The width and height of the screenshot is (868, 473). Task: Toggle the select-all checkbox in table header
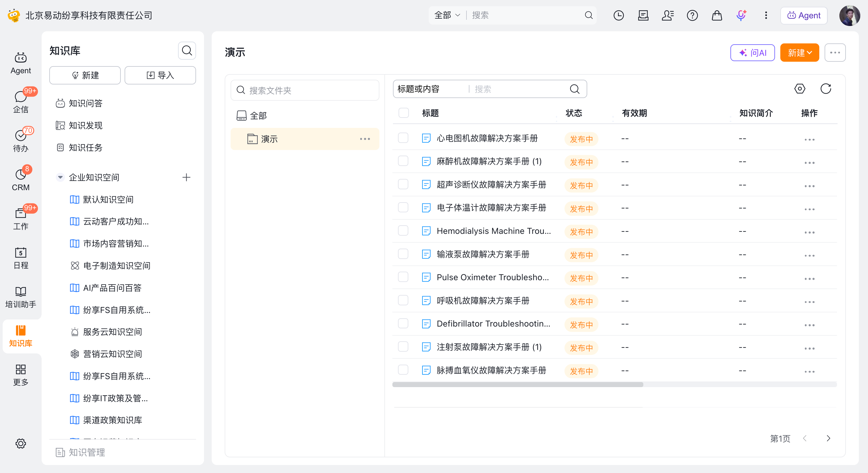click(403, 113)
